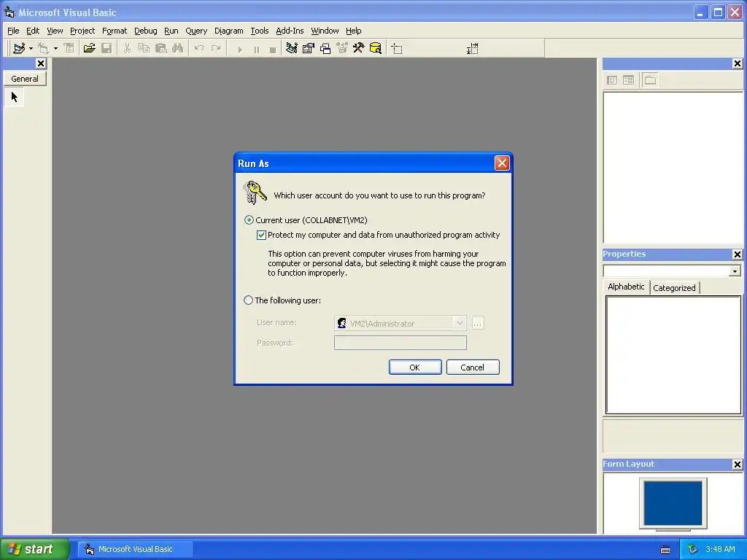Click the End stop icon
The height and width of the screenshot is (560, 747).
click(273, 49)
